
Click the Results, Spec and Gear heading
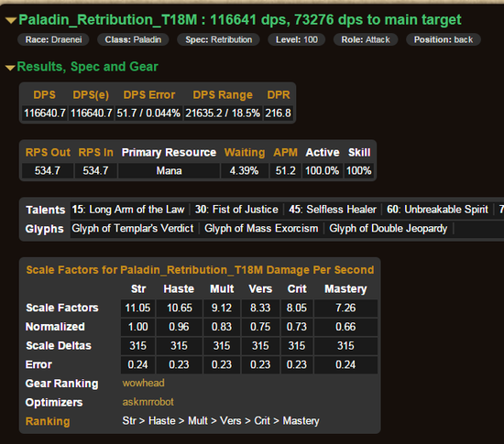pos(87,67)
